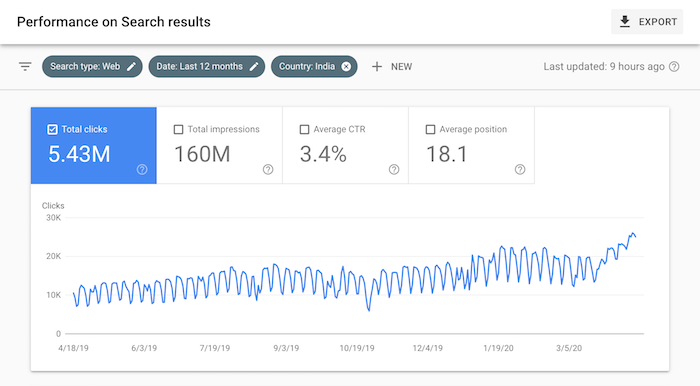
Task: View Average position help icon
Action: (x=520, y=169)
